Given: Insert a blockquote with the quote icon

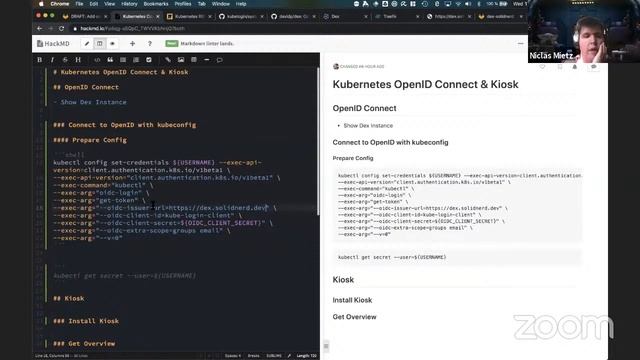Looking at the screenshot, I should click(x=110, y=60).
